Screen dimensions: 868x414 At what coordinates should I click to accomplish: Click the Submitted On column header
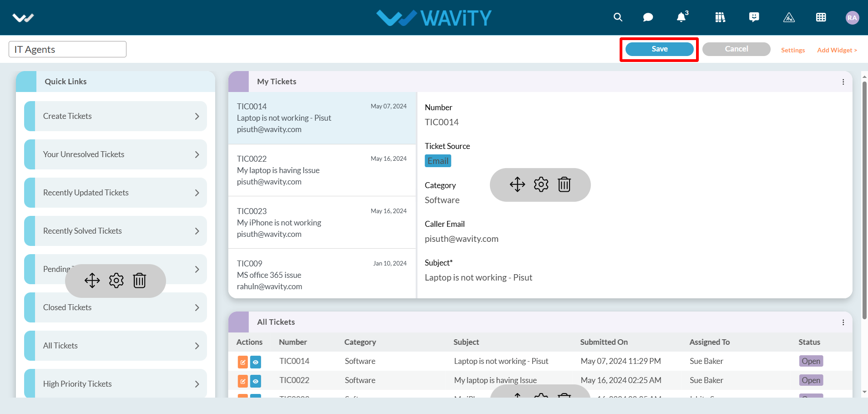pos(604,342)
